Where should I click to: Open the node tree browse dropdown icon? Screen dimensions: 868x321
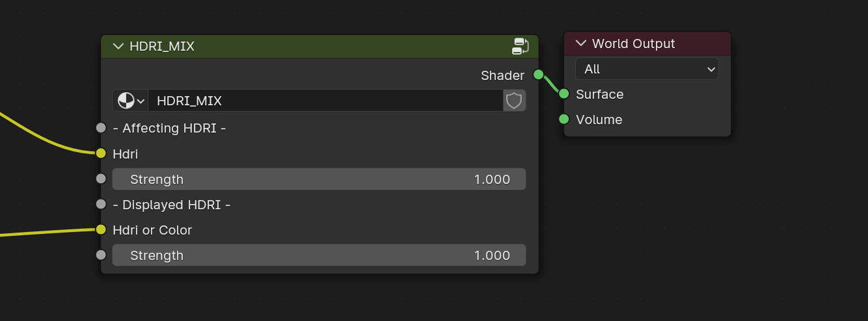131,101
